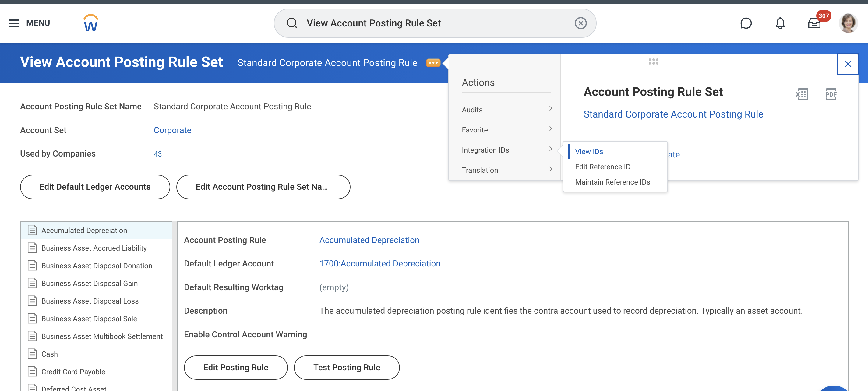Expand the Favorite submenu chevron
The image size is (868, 391).
point(551,129)
